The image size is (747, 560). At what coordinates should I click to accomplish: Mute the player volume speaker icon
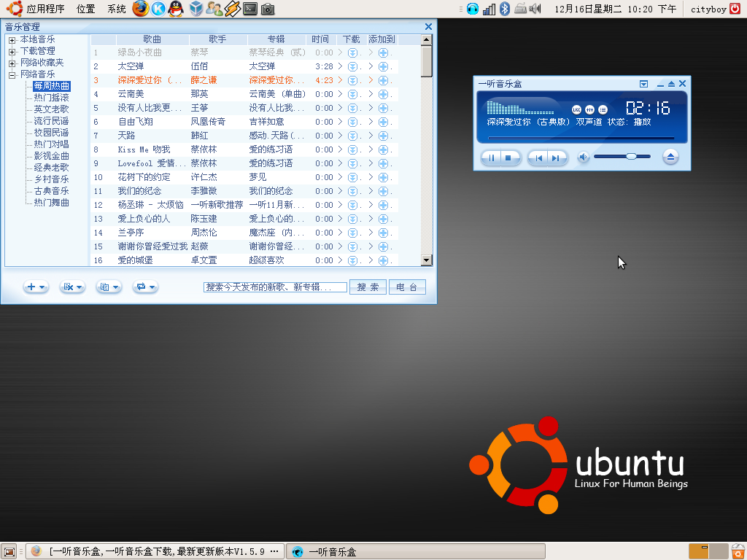click(x=583, y=157)
